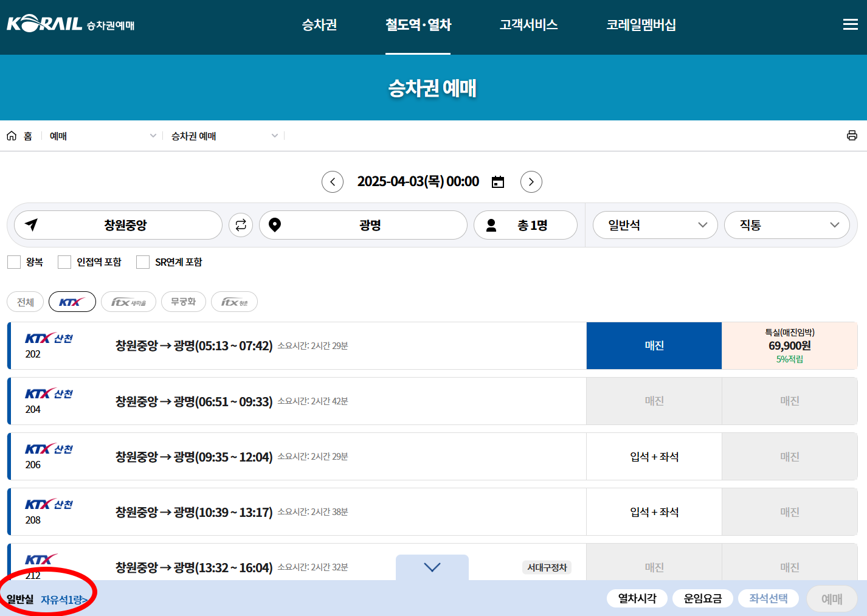The width and height of the screenshot is (867, 616).
Task: Select the 매진 general seat cell for train 202
Action: click(654, 345)
